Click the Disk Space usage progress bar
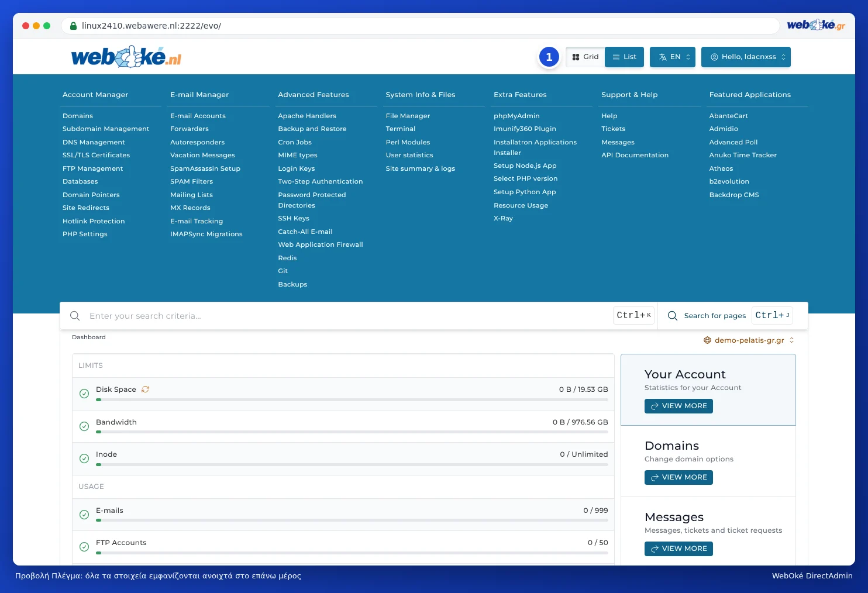Screen dimensions: 868x593 coord(352,400)
